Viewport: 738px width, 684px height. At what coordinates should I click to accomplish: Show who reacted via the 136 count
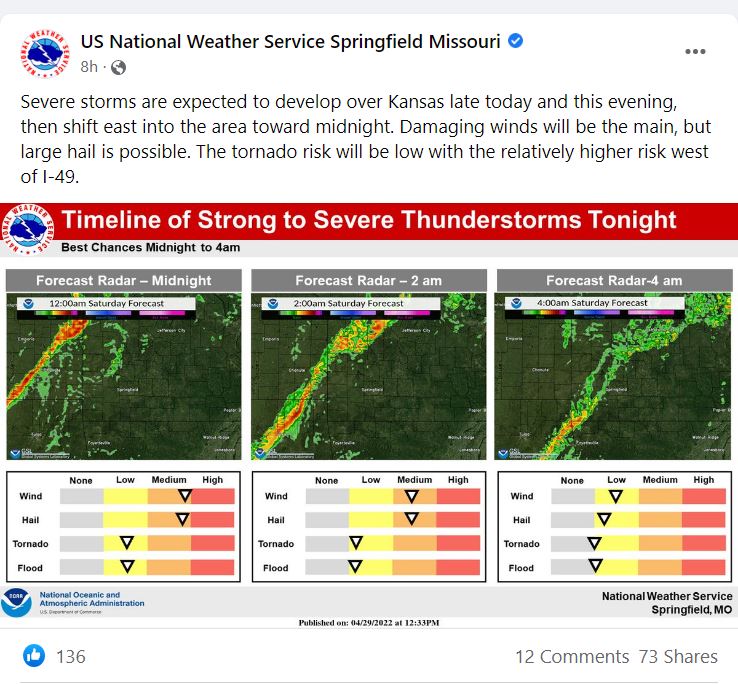click(71, 656)
